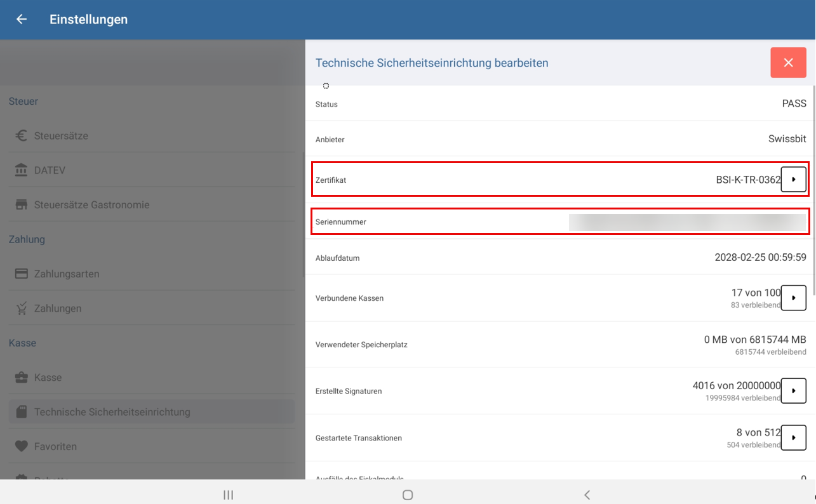Click the heart icon next to Favoriten
This screenshot has width=816, height=504.
pos(21,446)
